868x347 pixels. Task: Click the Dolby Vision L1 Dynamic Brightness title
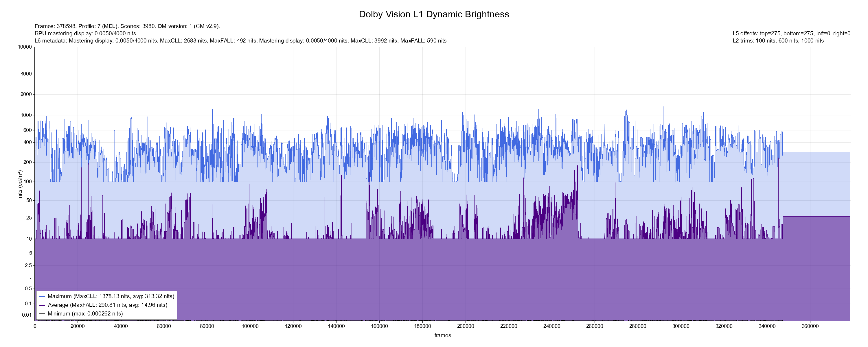pos(434,14)
